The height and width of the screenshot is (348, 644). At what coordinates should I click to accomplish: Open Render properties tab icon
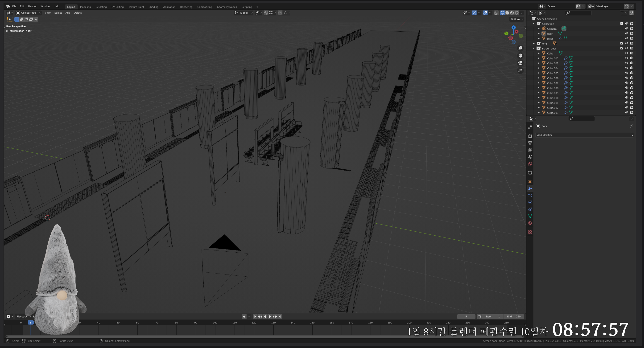tap(530, 136)
